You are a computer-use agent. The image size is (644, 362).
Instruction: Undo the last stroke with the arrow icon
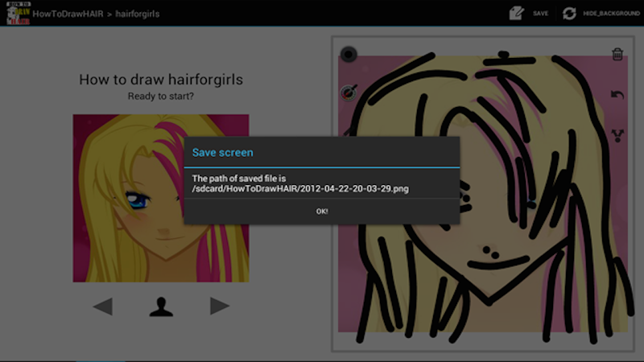pos(617,95)
